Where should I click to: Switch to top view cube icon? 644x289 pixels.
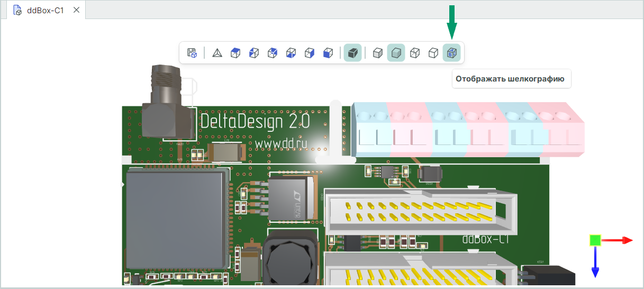[235, 53]
